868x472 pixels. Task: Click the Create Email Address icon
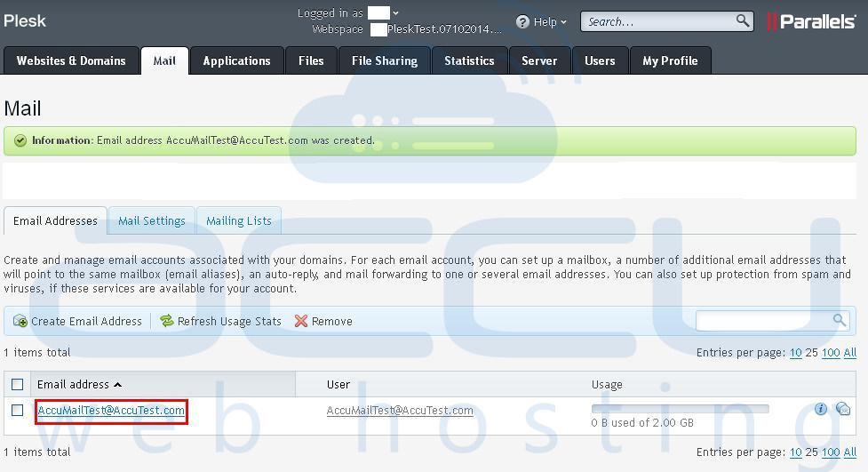click(x=20, y=321)
